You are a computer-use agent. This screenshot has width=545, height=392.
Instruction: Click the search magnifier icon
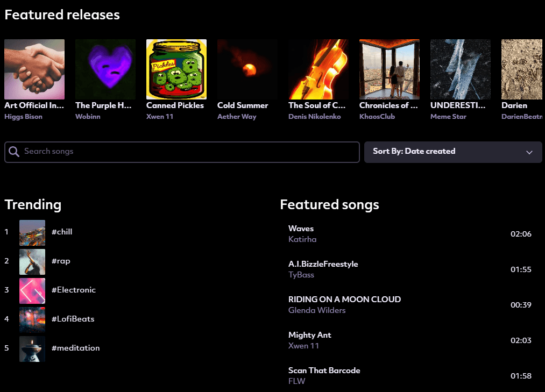pos(15,152)
